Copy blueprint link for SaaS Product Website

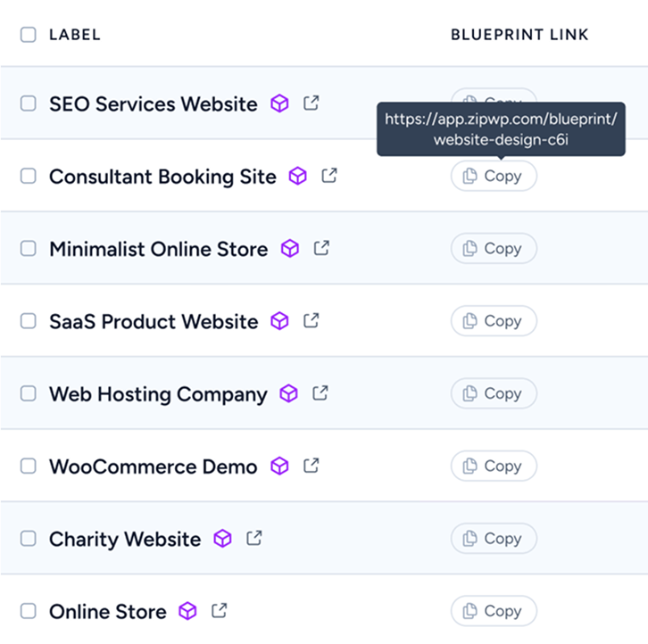[x=494, y=321]
